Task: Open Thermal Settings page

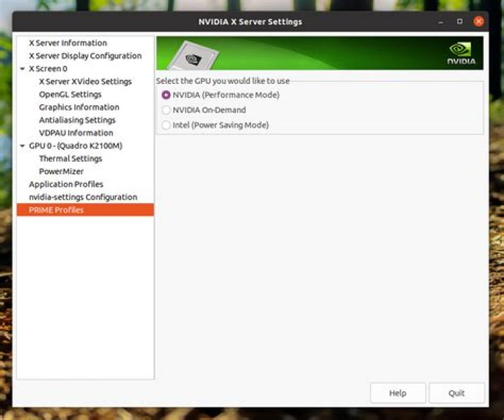Action: click(x=71, y=159)
